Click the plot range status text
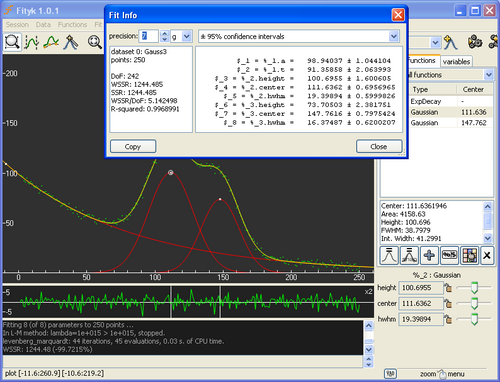500x382 pixels. [55, 373]
